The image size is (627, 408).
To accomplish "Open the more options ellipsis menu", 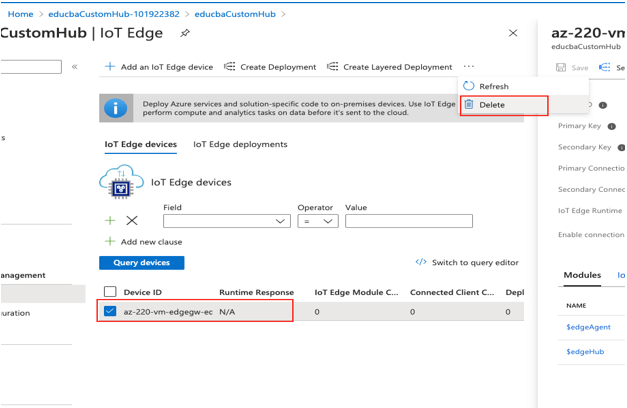I will click(469, 66).
